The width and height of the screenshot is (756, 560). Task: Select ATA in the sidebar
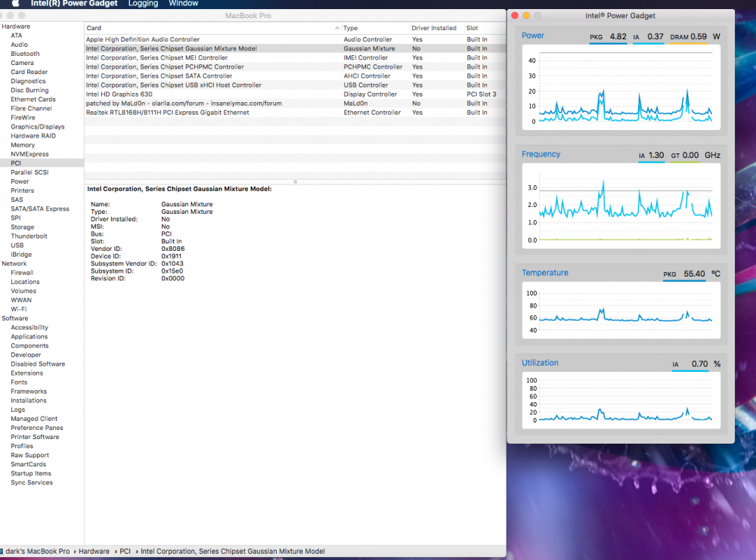click(x=17, y=36)
